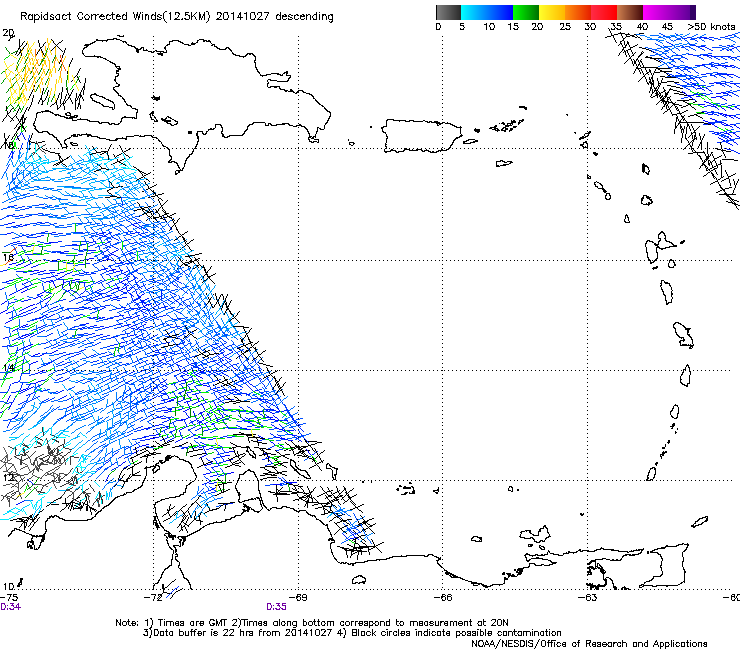Click the yellow 20-25 knots legend swatch

pyautogui.click(x=552, y=12)
